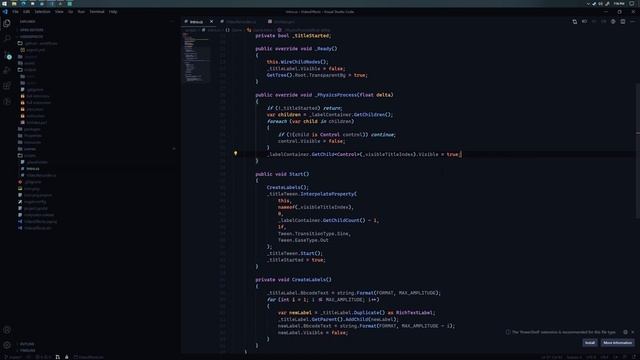Open the Source Control view

(x=7, y=55)
